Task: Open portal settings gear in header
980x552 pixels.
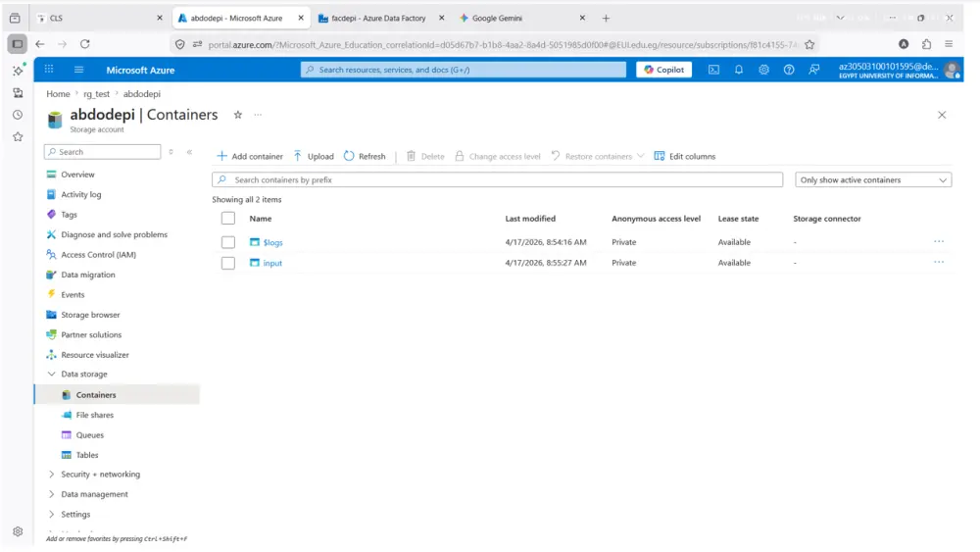Action: pos(763,70)
